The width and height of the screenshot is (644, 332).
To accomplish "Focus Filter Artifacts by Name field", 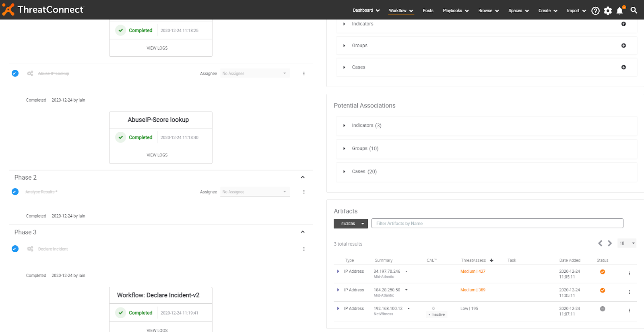I will [x=497, y=223].
